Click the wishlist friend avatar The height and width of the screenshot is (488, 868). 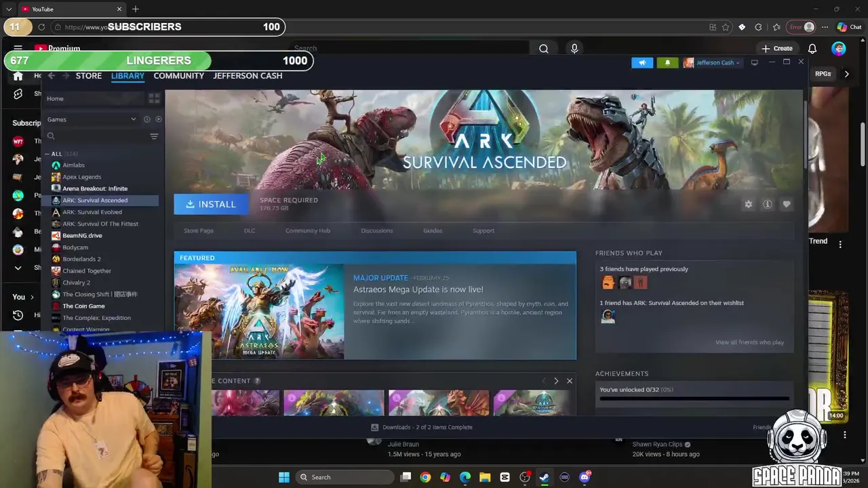point(608,317)
